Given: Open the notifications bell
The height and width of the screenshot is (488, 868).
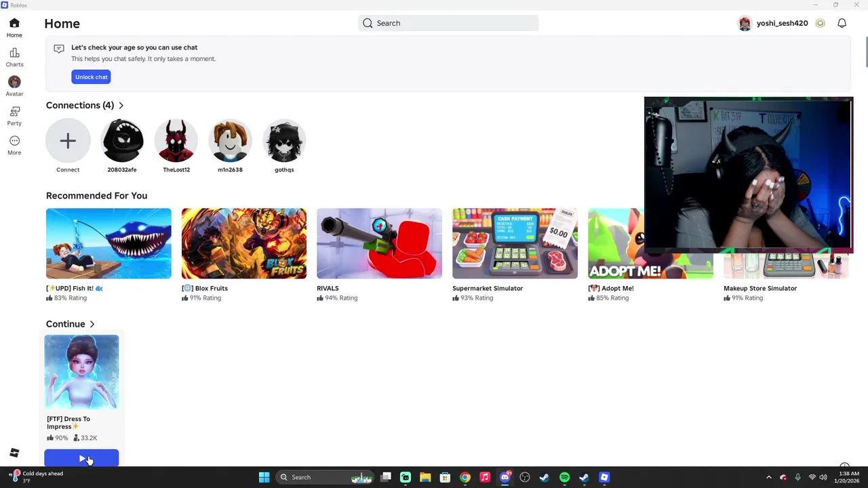Looking at the screenshot, I should point(842,23).
